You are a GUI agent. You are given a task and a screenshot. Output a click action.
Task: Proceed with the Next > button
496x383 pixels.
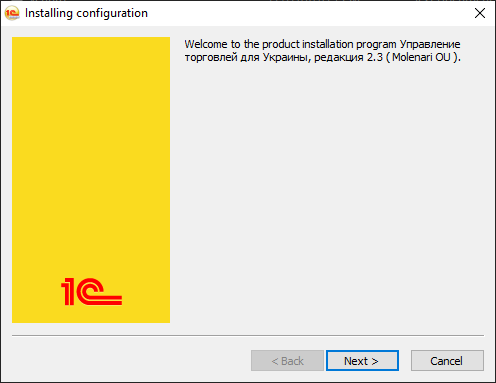coord(362,360)
